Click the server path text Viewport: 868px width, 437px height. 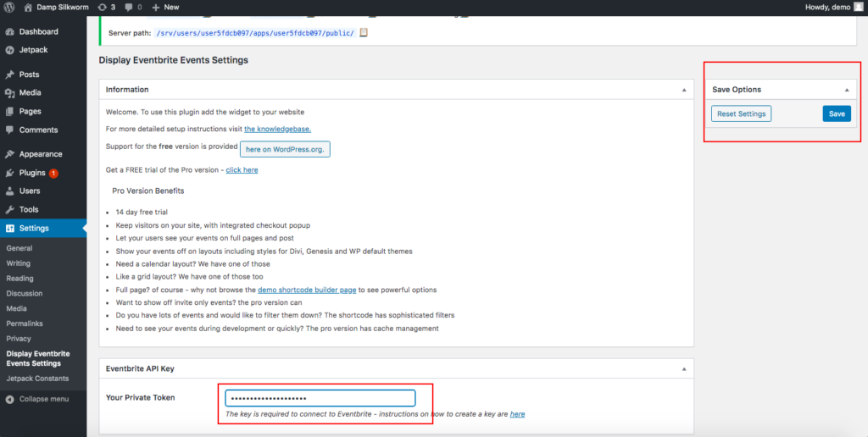click(x=255, y=33)
